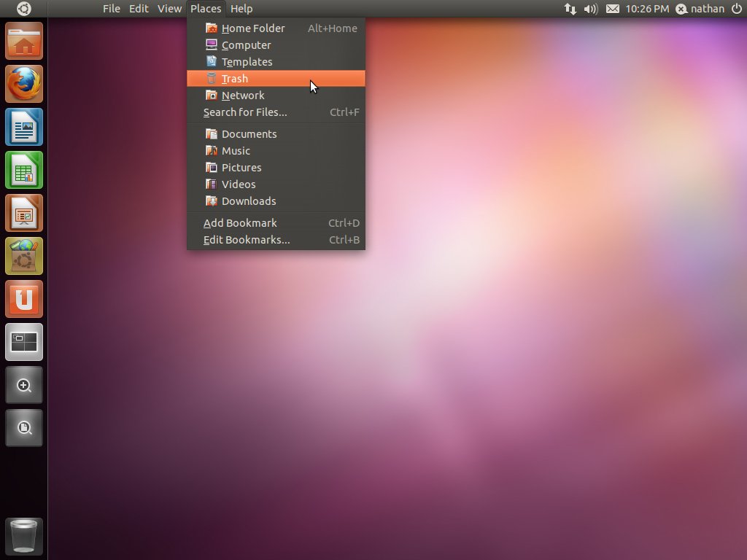Launch Firefox from the launcher

pos(24,83)
